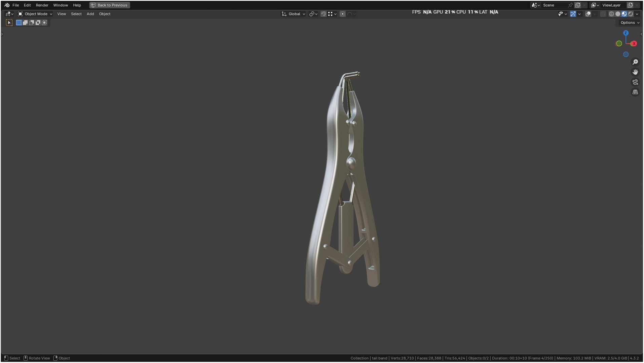Create a new scene copy icon

[x=578, y=5]
